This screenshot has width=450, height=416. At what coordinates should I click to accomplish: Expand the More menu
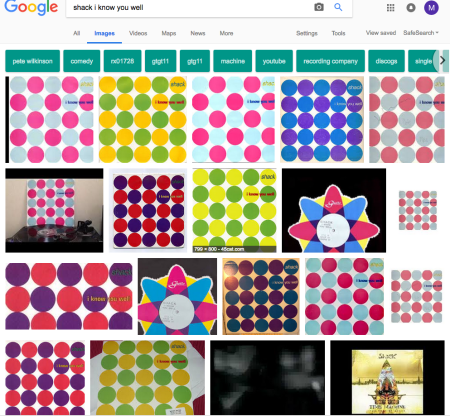[226, 33]
